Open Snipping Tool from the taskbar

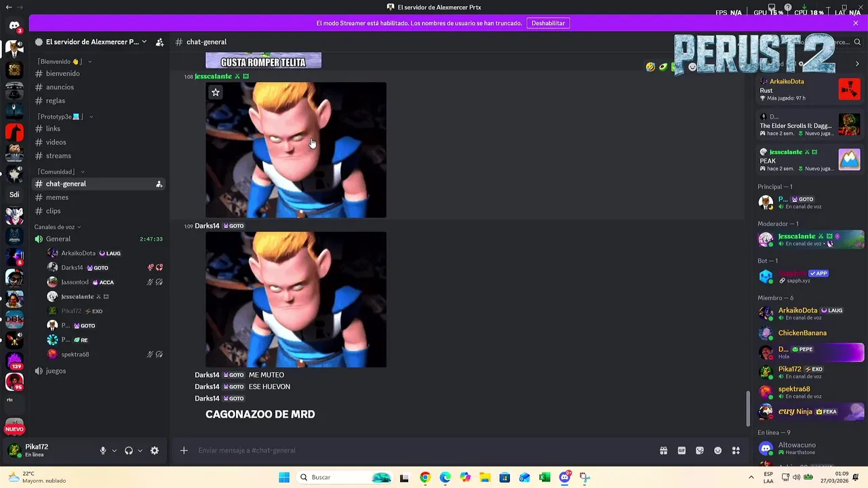[585, 477]
